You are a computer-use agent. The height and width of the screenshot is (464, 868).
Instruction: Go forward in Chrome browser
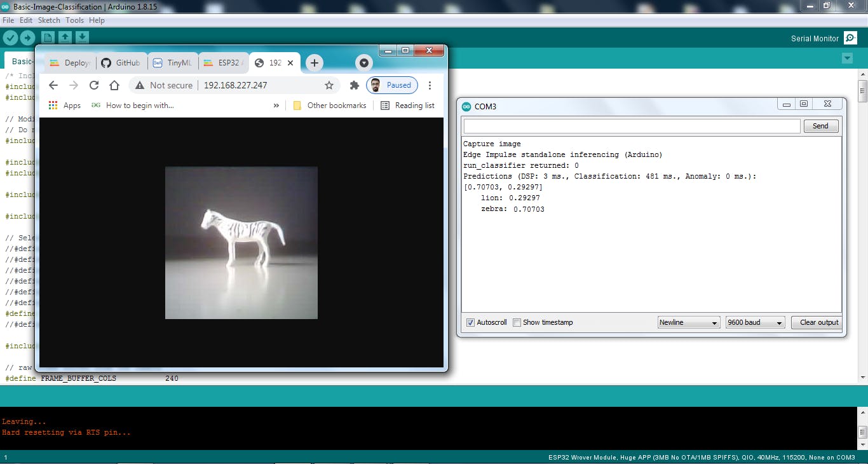74,85
